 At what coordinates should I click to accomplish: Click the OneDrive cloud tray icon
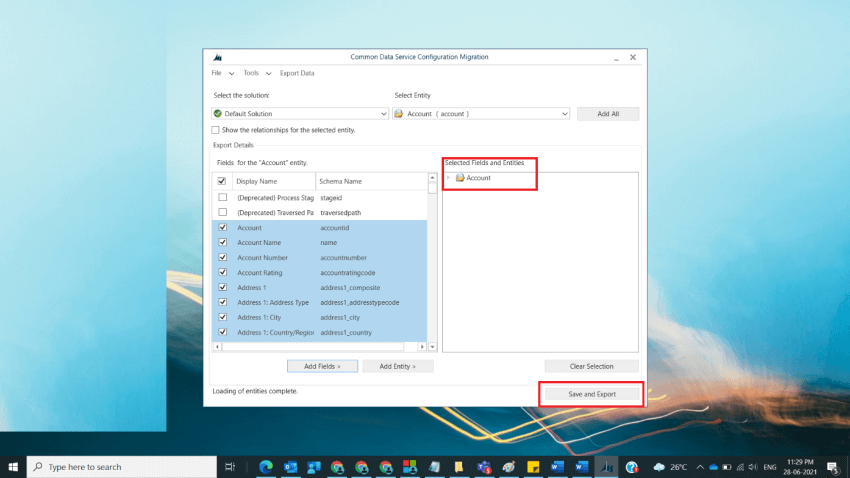click(713, 467)
